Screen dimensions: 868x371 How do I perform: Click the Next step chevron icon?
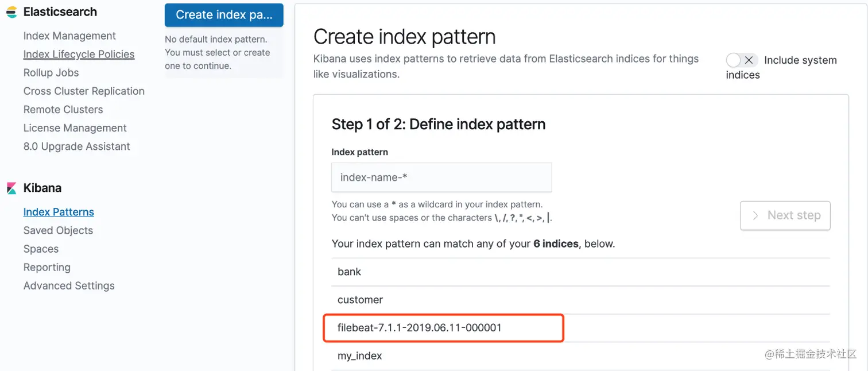pos(755,215)
